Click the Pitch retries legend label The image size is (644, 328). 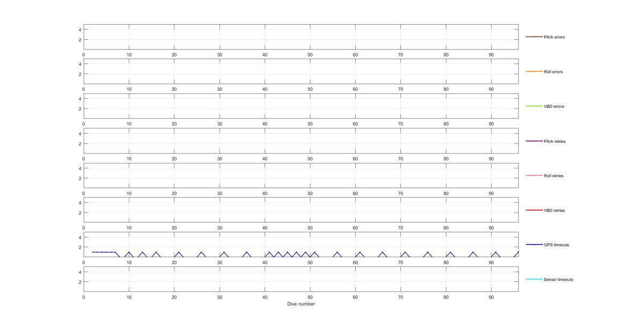point(554,141)
